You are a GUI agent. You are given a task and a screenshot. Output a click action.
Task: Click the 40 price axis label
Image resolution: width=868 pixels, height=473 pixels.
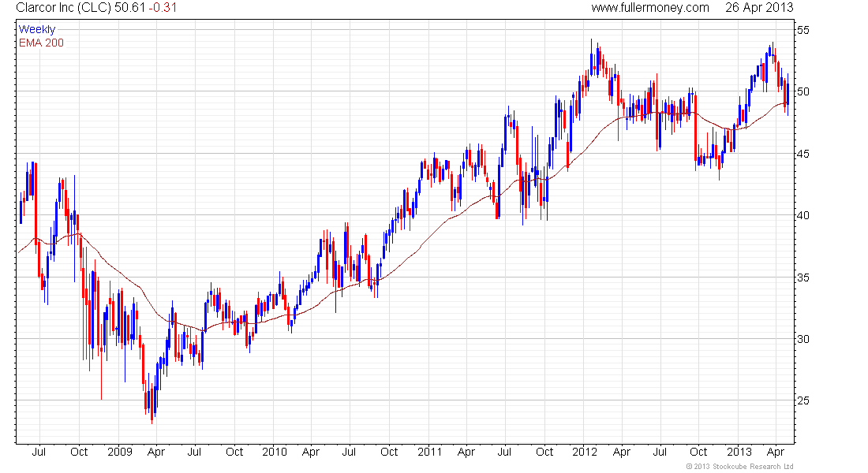(x=803, y=215)
